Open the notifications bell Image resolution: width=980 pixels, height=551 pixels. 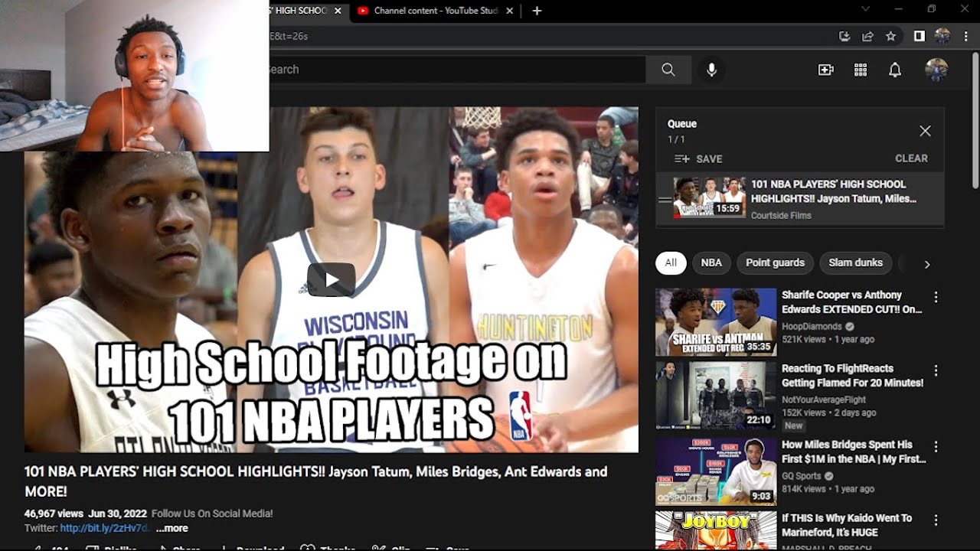point(894,70)
